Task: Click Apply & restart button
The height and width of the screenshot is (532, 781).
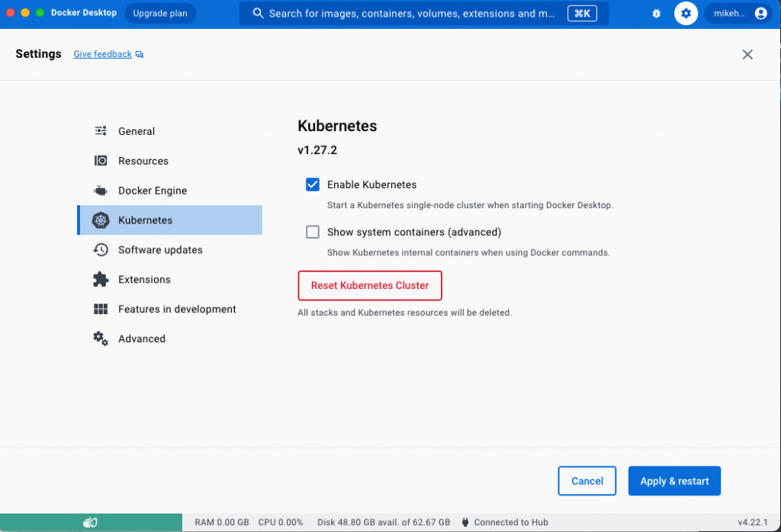Action: click(674, 481)
